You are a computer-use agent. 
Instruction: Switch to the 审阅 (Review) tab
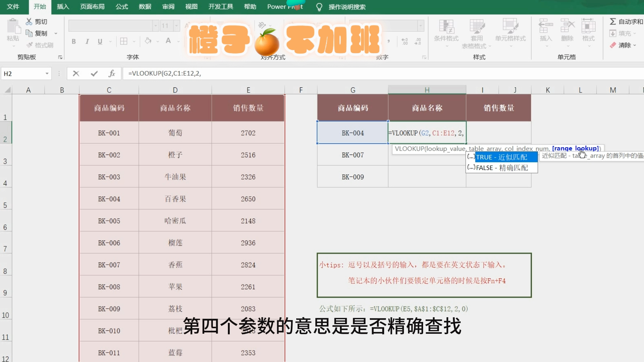[x=168, y=7]
